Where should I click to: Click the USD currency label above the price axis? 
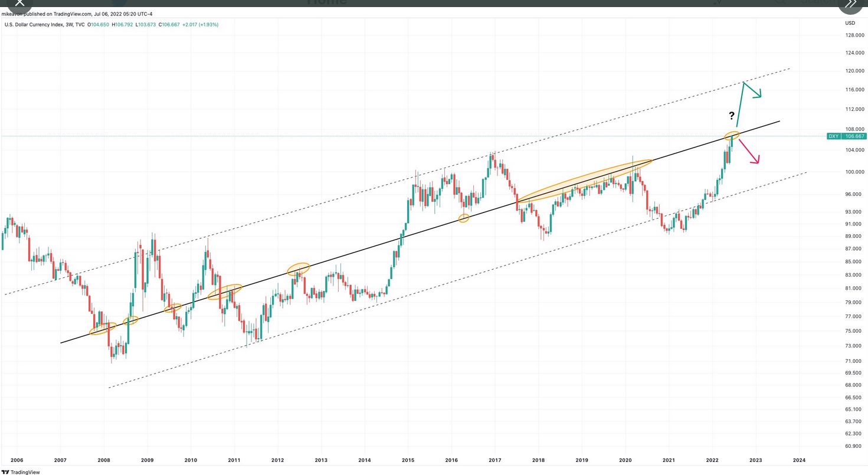(850, 23)
